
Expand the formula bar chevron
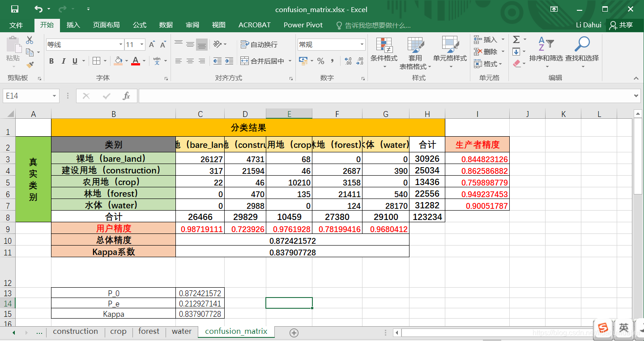click(x=637, y=96)
